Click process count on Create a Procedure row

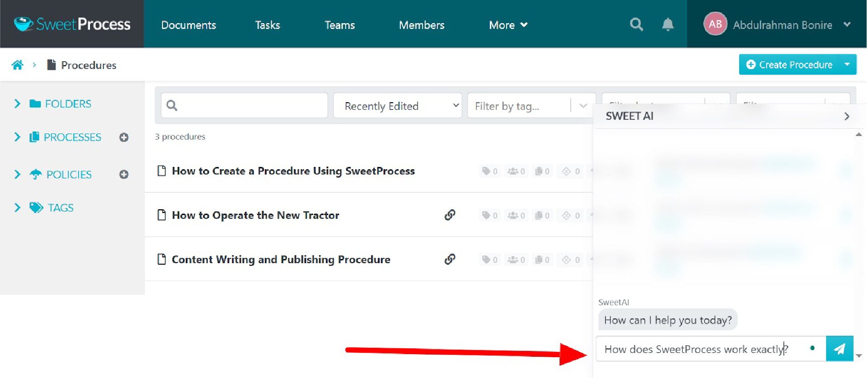[542, 171]
